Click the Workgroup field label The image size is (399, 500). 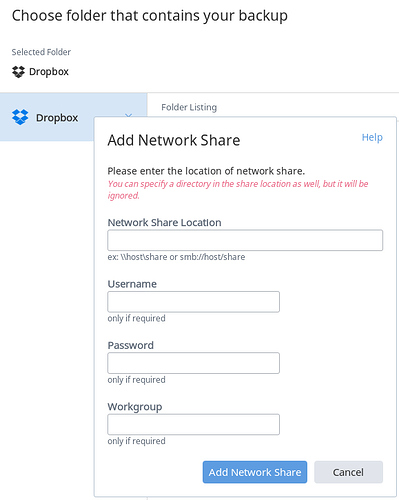point(135,407)
